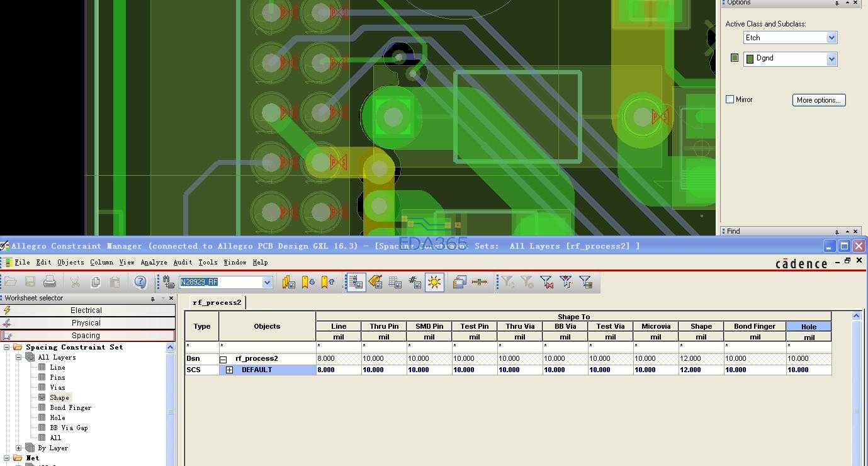
Task: Click the Print toolbar icon
Action: pos(50,282)
